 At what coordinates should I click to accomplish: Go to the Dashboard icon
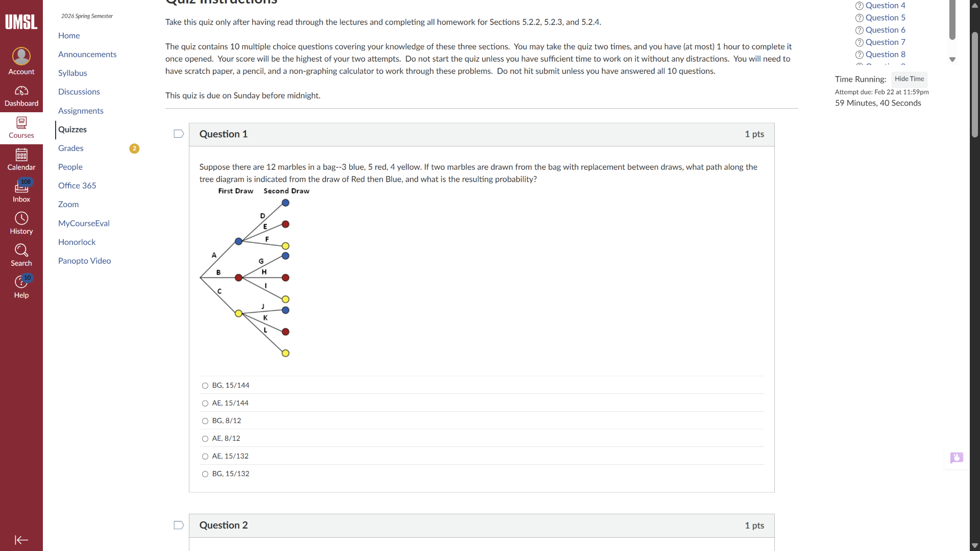click(x=21, y=91)
